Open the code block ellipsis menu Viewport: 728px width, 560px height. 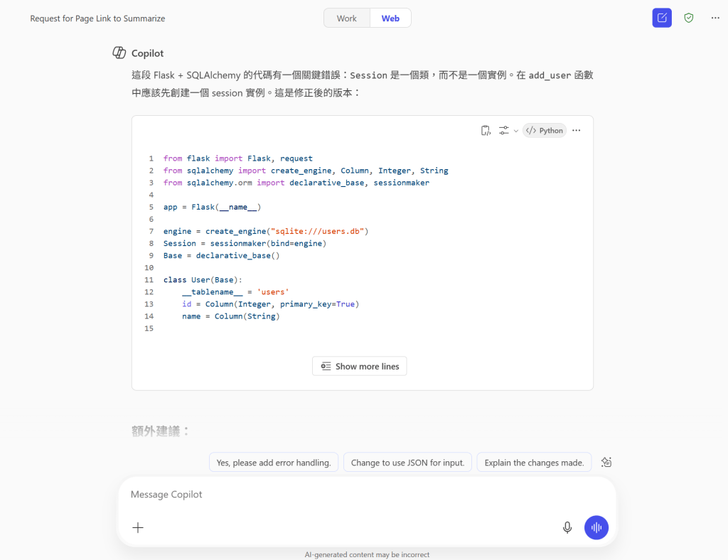point(576,131)
